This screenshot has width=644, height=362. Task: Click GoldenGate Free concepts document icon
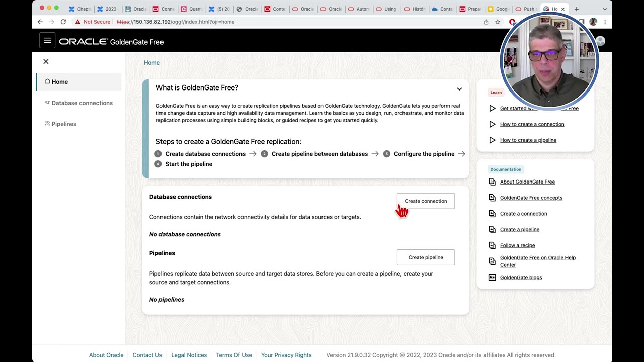(x=492, y=198)
